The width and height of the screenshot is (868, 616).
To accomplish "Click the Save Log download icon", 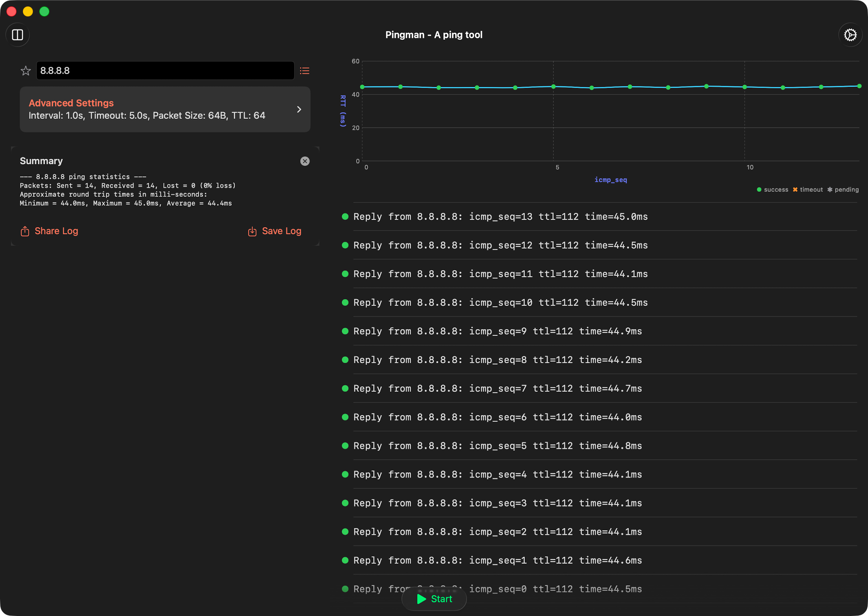I will tap(252, 231).
